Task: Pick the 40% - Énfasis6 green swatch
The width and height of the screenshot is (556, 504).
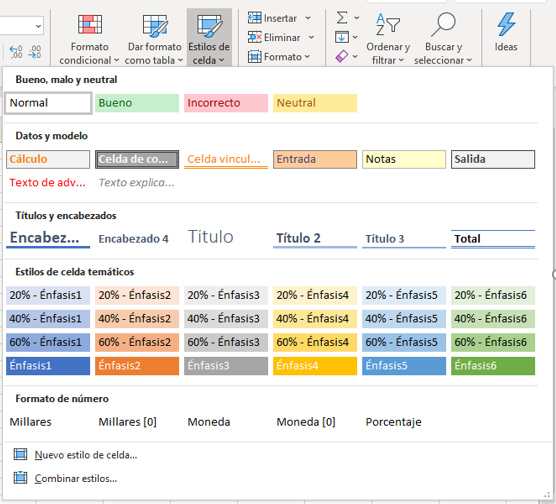Action: click(x=493, y=319)
